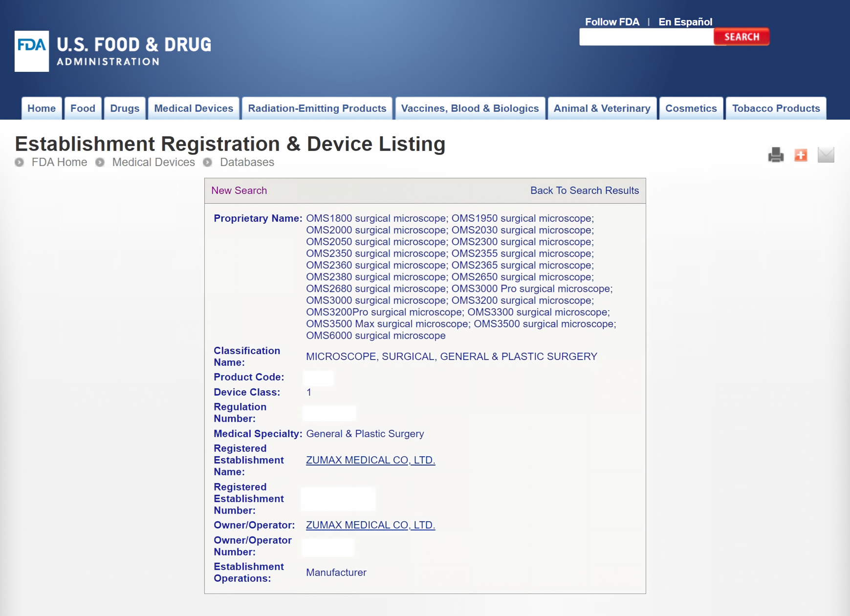Click the Owner/Operator Number label
The height and width of the screenshot is (616, 850).
click(253, 546)
